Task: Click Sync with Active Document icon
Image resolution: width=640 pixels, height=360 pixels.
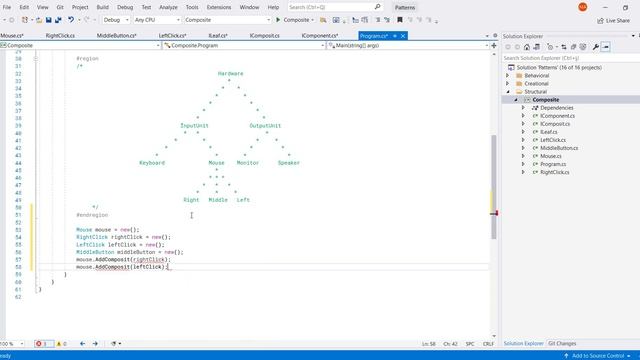Action: (564, 47)
